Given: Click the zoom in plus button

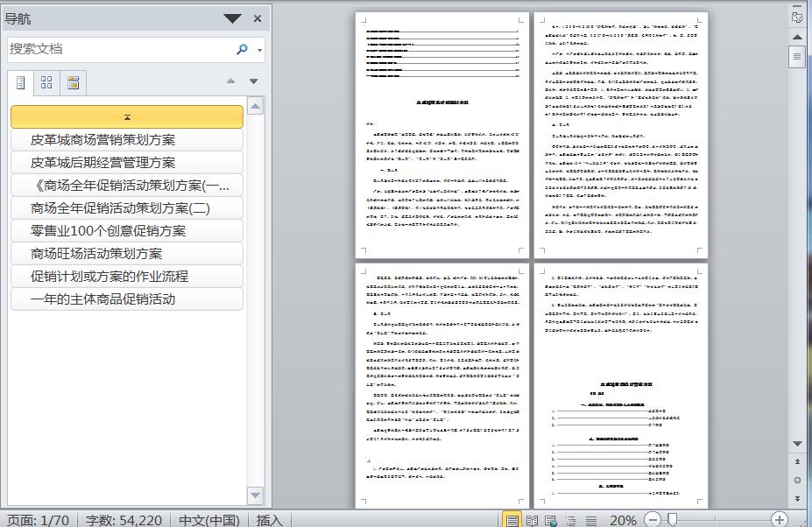Looking at the screenshot, I should pyautogui.click(x=779, y=520).
